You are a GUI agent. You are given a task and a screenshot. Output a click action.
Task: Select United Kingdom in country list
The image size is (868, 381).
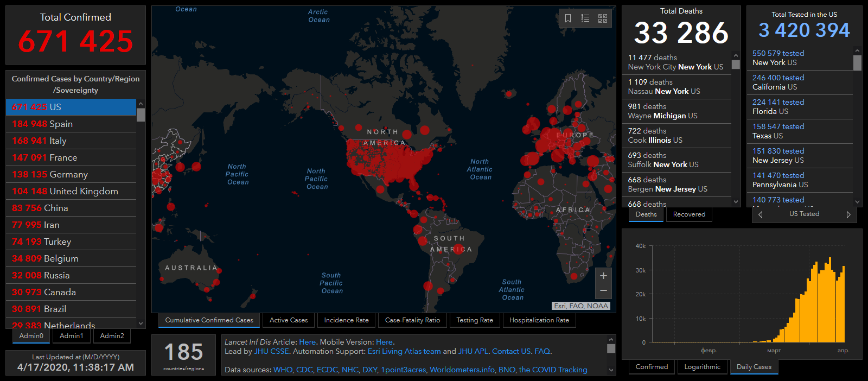click(x=71, y=191)
